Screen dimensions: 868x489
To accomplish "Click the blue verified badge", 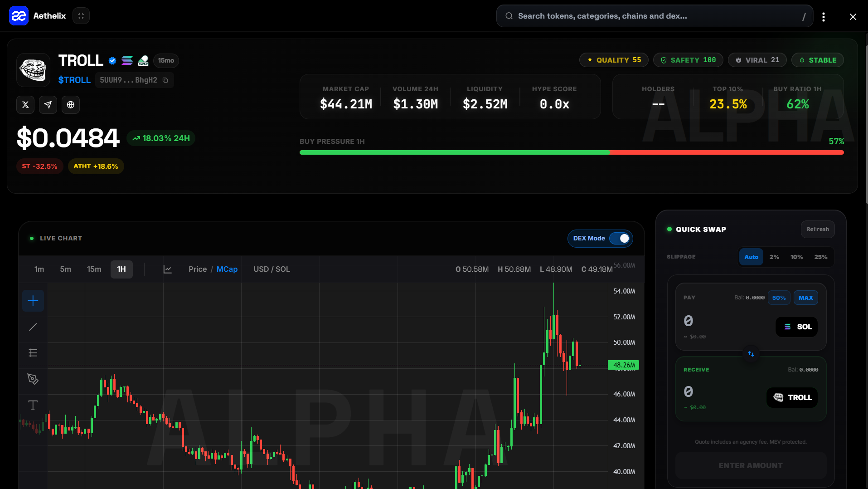I will [x=112, y=60].
